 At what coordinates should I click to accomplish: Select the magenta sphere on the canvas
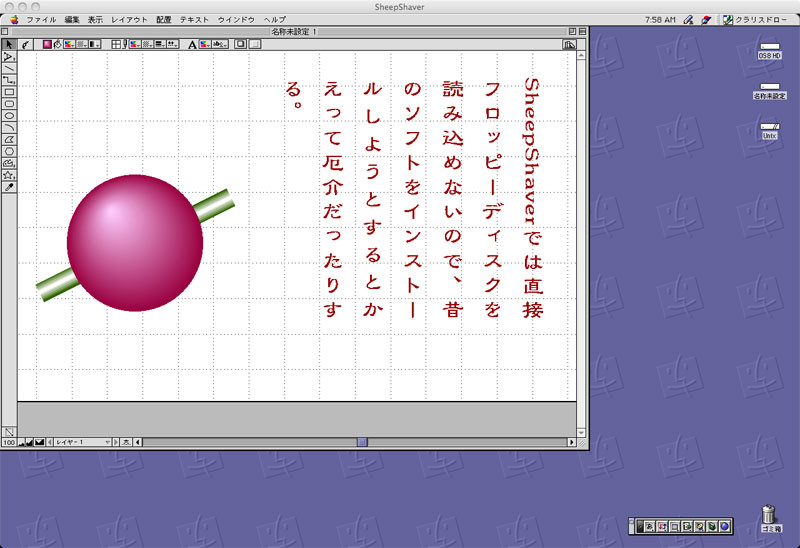coord(135,243)
